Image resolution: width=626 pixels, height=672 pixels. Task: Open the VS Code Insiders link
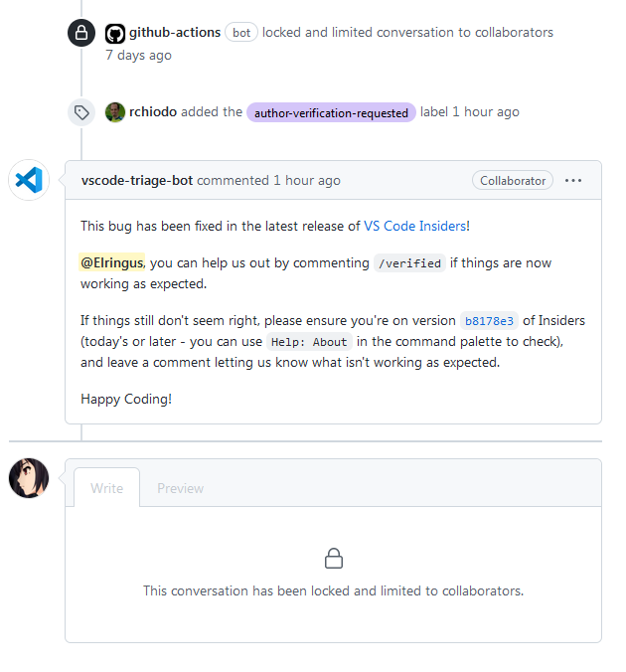click(x=414, y=226)
